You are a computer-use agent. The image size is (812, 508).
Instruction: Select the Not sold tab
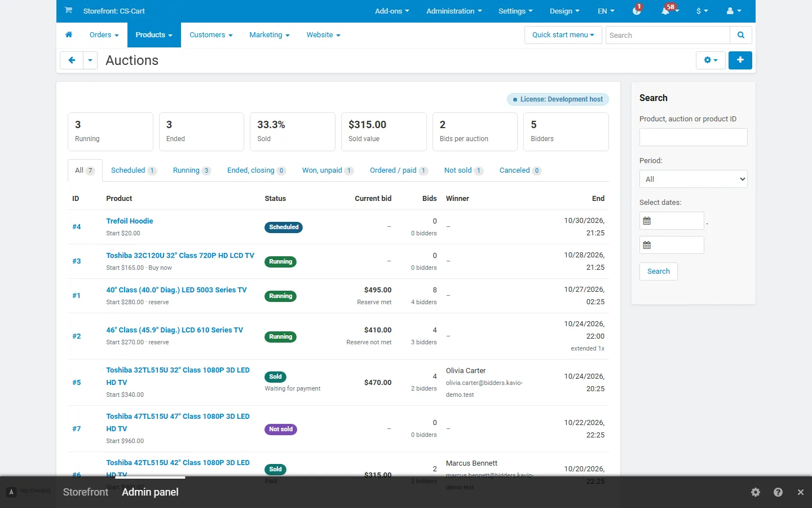tap(464, 170)
